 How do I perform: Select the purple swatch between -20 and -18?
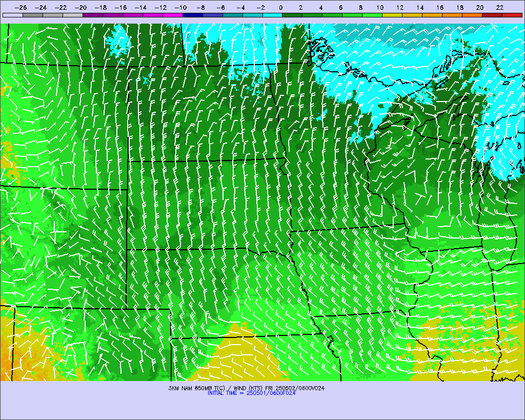93,15
